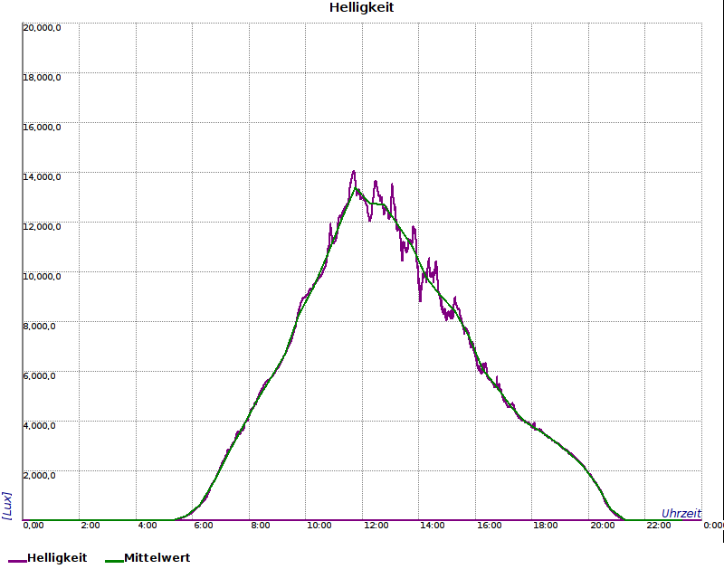Screen dimensions: 724x588
Task: Click the 18,000,0 y-axis tick label
Action: (42, 78)
